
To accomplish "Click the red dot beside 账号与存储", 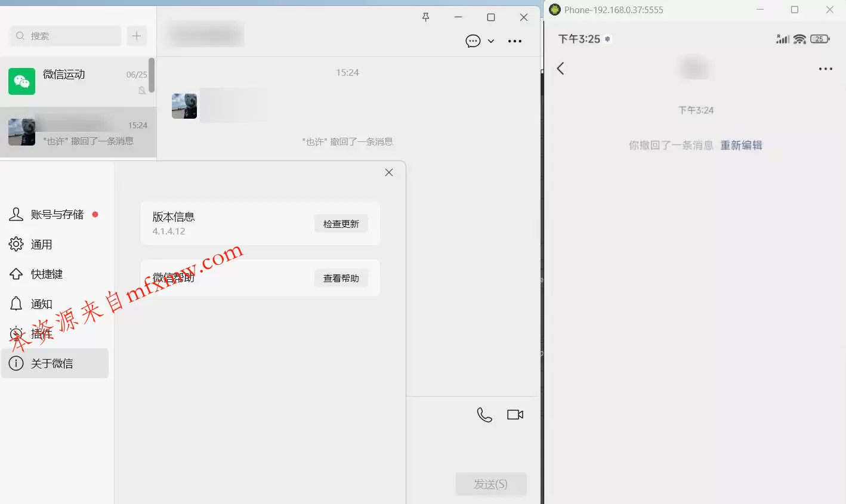I will 95,214.
